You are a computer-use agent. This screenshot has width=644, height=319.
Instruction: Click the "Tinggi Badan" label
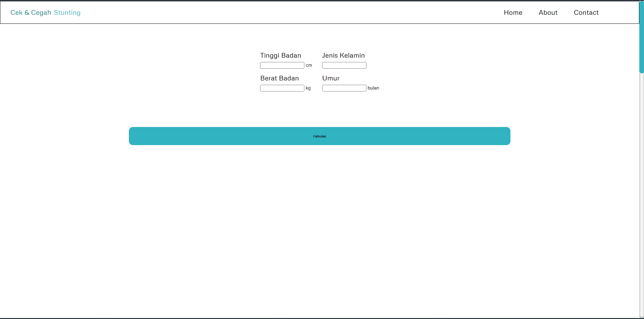tap(281, 56)
